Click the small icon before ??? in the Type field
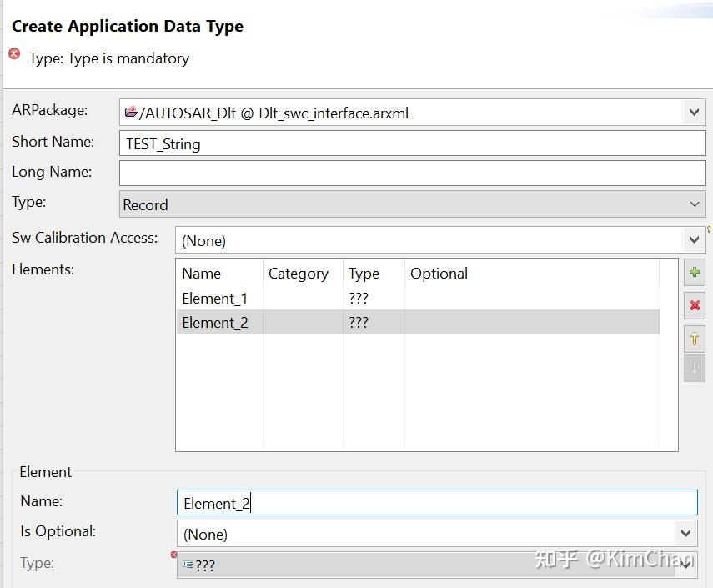 click(x=188, y=565)
